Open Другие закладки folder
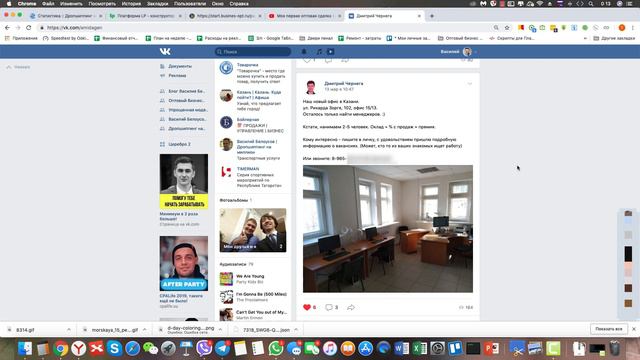 [x=614, y=38]
